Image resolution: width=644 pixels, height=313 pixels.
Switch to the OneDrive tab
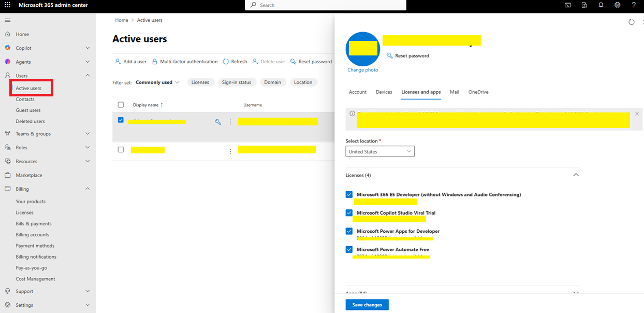[478, 92]
